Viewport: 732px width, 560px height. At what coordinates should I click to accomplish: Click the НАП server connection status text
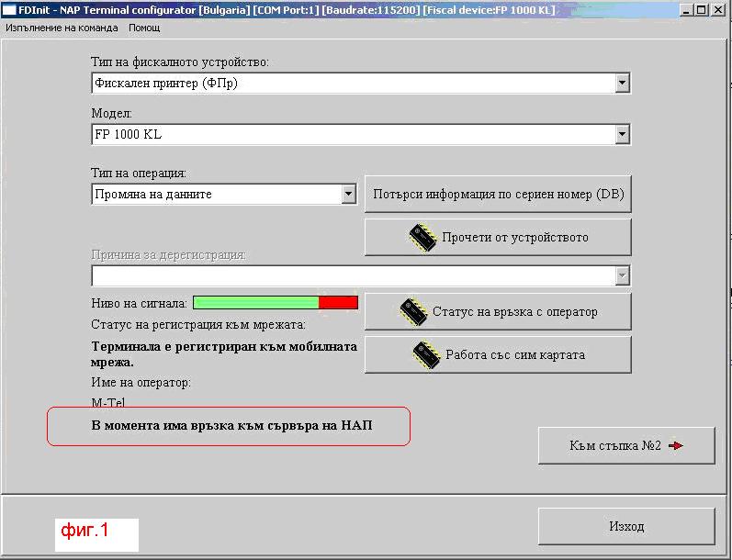coord(231,426)
